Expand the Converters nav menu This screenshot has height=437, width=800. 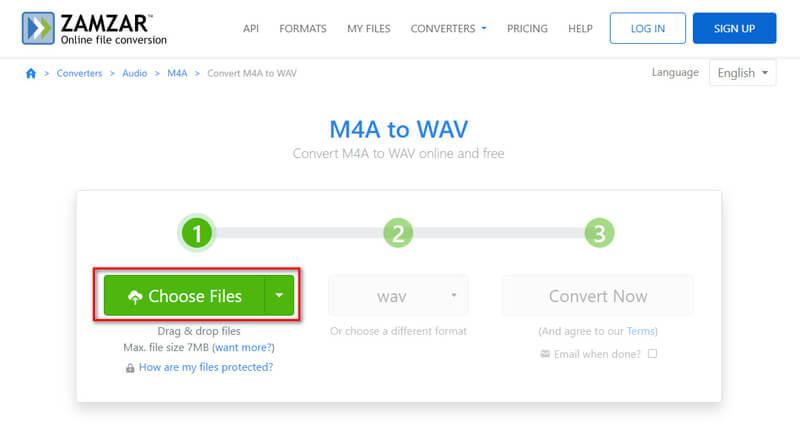coord(448,29)
